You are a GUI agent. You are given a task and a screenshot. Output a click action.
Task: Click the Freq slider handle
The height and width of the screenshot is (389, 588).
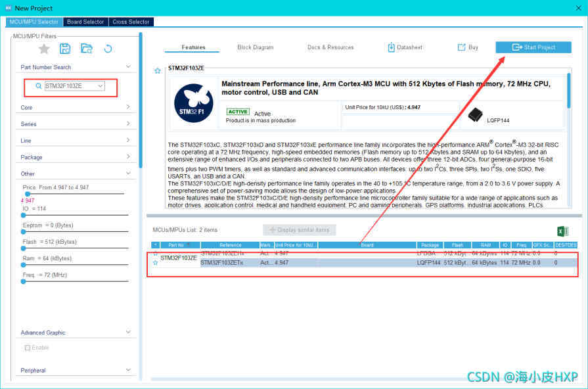click(x=23, y=281)
